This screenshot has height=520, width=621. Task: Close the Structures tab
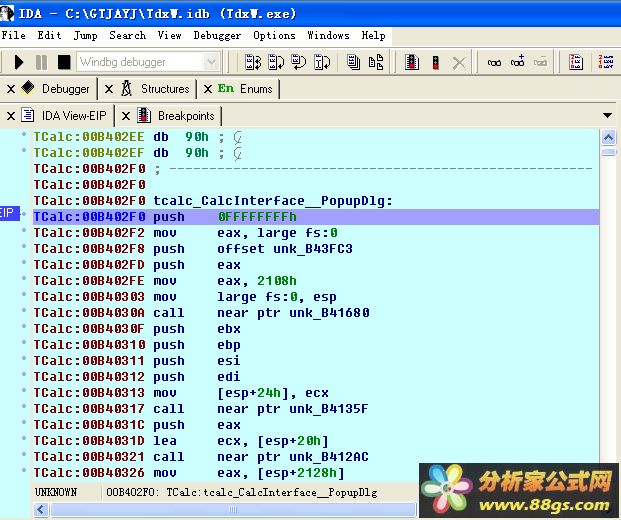pos(109,89)
